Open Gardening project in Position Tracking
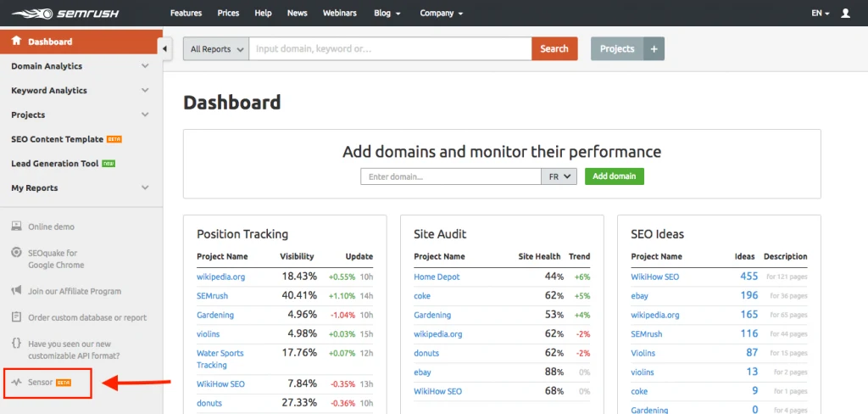868x414 pixels. pos(215,315)
